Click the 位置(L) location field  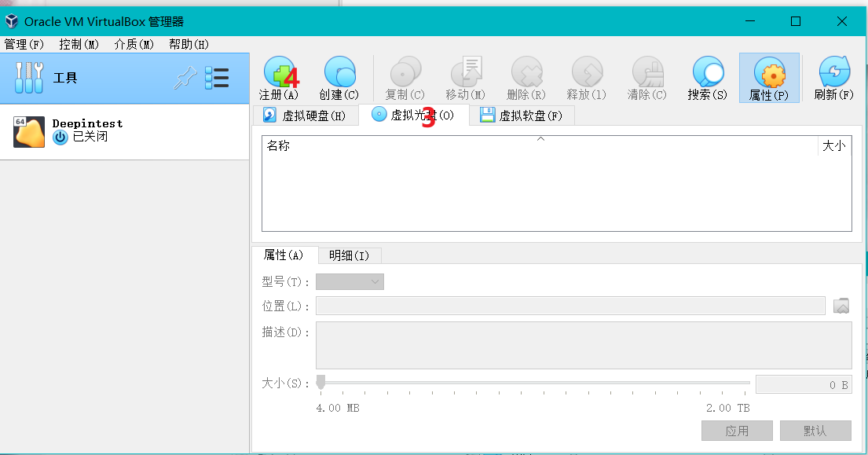point(571,306)
